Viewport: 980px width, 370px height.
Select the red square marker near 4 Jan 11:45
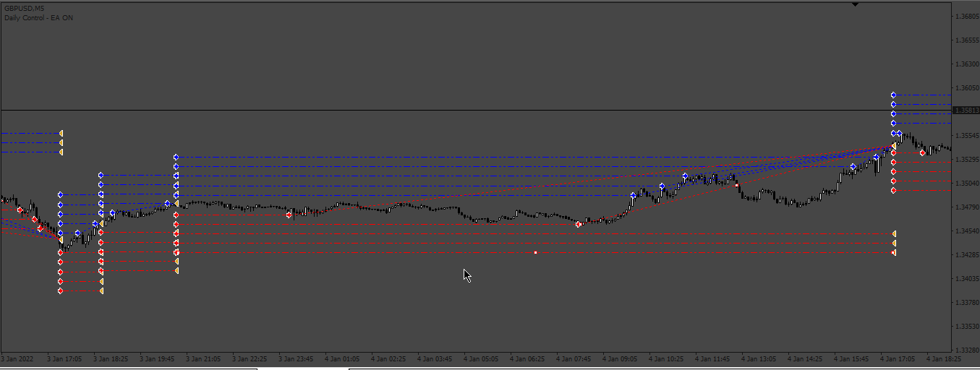pyautogui.click(x=737, y=186)
